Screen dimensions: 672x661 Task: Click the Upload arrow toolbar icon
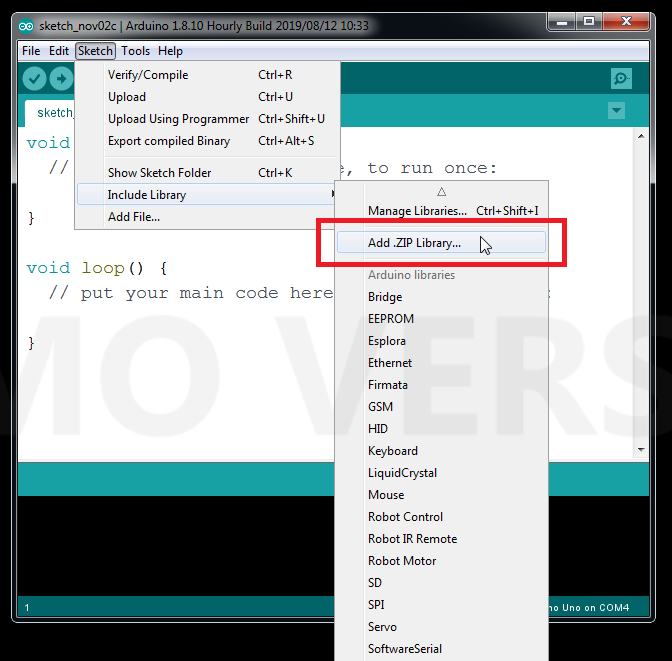pos(61,78)
